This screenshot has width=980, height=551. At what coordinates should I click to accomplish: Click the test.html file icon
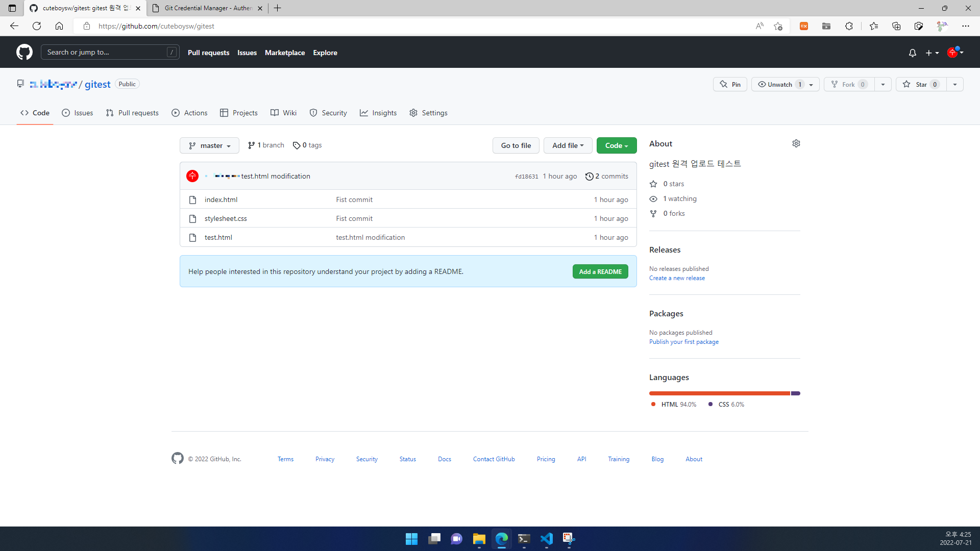(192, 238)
